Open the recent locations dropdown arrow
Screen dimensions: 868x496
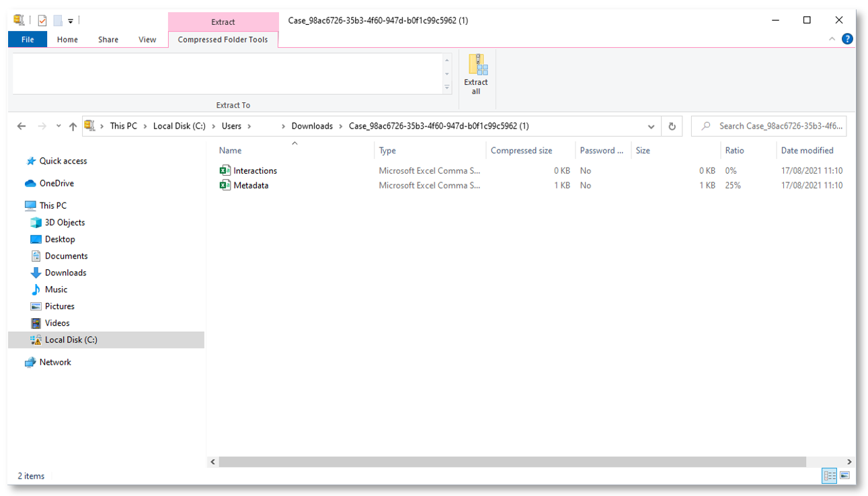(x=58, y=126)
